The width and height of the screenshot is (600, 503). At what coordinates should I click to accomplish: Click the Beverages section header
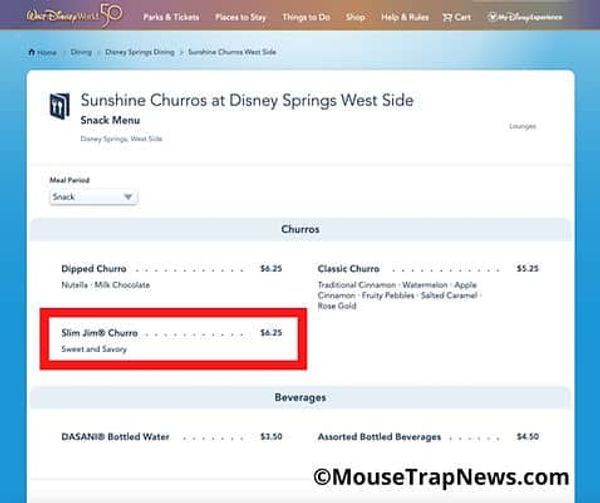300,398
